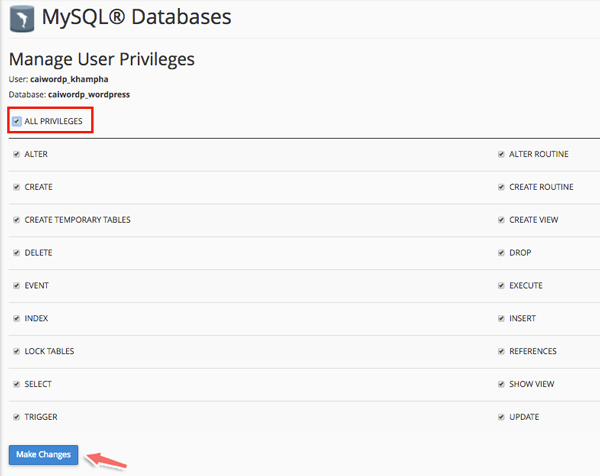This screenshot has width=600, height=476.
Task: Click the Manage User Privileges heading
Action: click(102, 60)
